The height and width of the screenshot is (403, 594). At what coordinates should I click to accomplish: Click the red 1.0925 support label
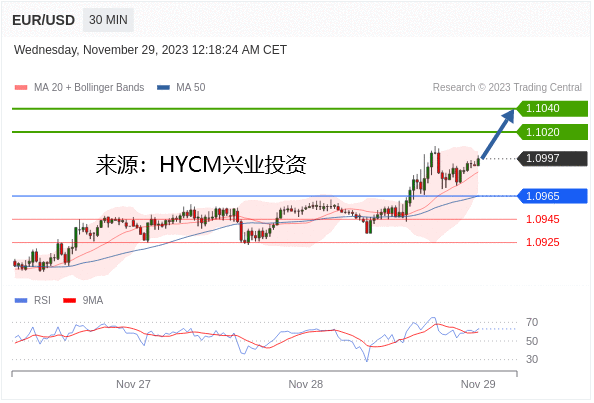[x=542, y=242]
